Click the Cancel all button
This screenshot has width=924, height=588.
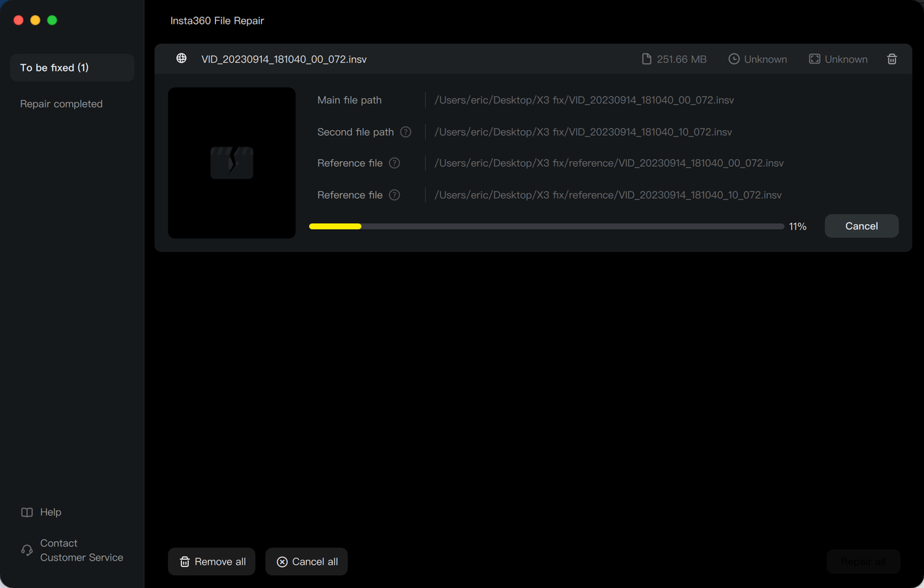(307, 562)
